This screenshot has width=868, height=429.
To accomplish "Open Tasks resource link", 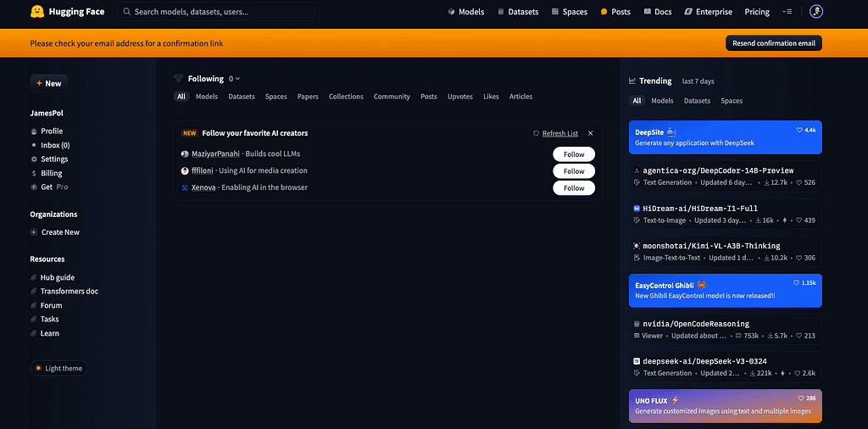I will click(44, 319).
